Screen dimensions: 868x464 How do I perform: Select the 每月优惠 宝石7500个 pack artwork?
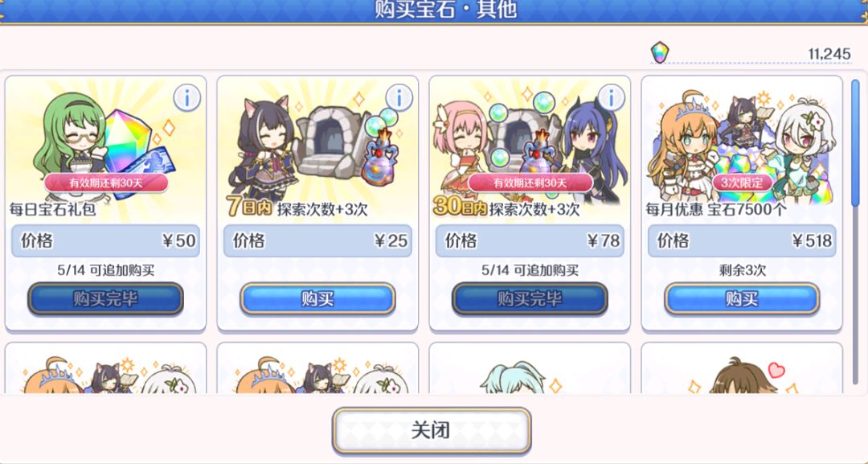coord(742,146)
